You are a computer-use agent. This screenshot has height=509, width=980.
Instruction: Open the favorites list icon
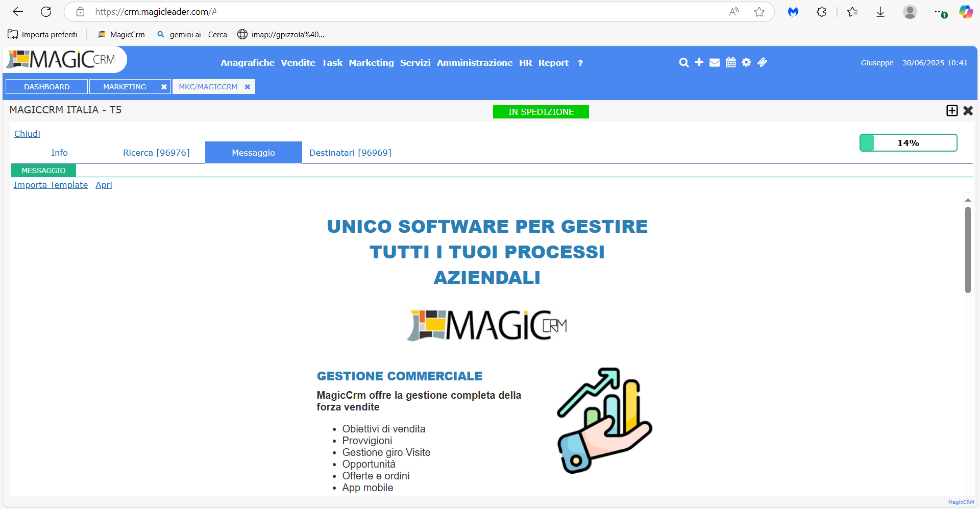click(852, 12)
